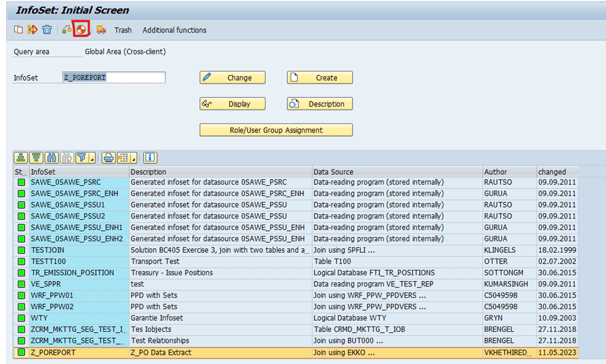Click the Author column header

[x=510, y=172]
